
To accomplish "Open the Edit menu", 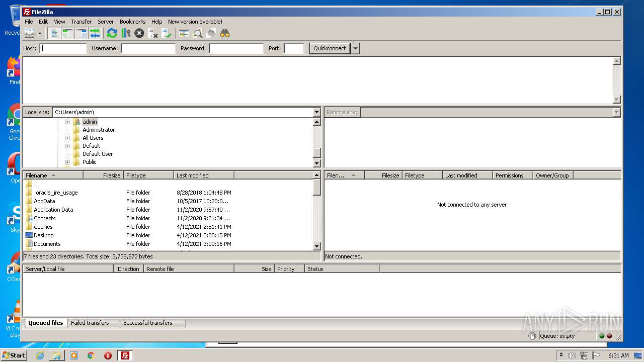I will 43,22.
